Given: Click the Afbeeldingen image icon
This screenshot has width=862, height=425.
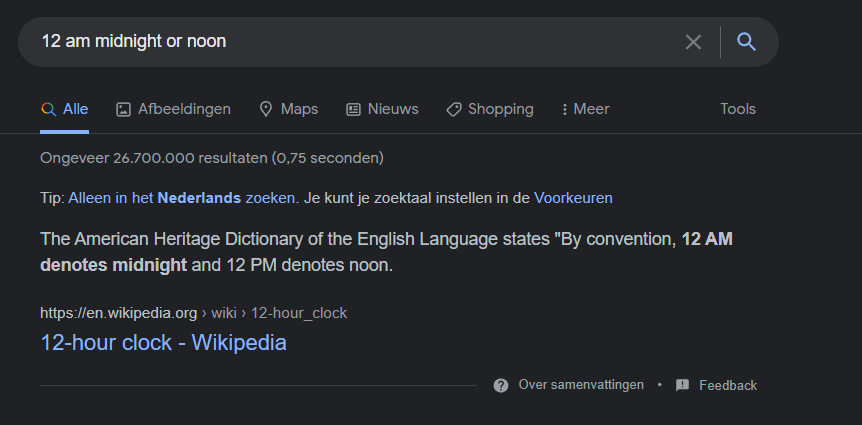Looking at the screenshot, I should tap(123, 109).
